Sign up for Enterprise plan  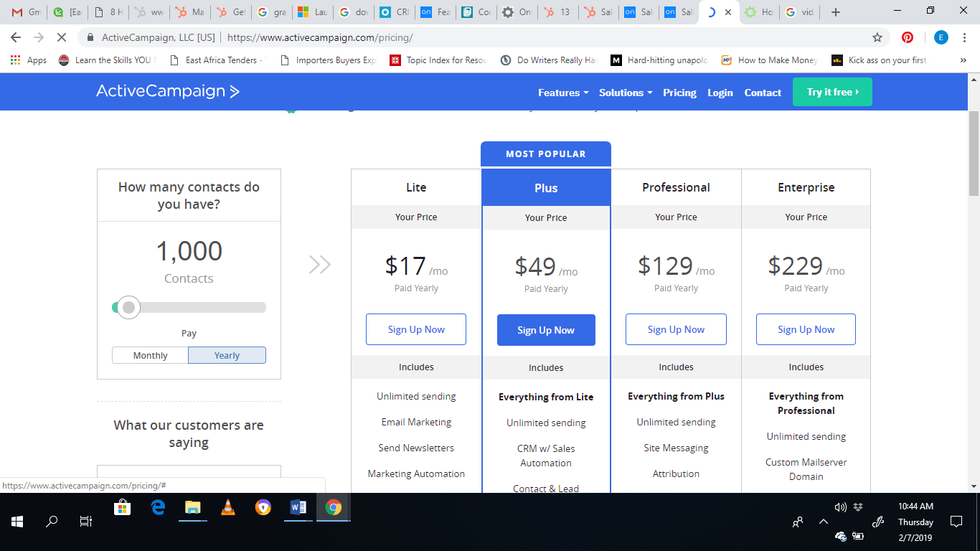pyautogui.click(x=806, y=329)
